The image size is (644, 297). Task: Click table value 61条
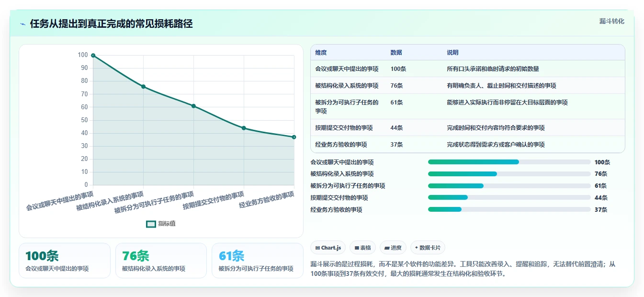tap(396, 103)
